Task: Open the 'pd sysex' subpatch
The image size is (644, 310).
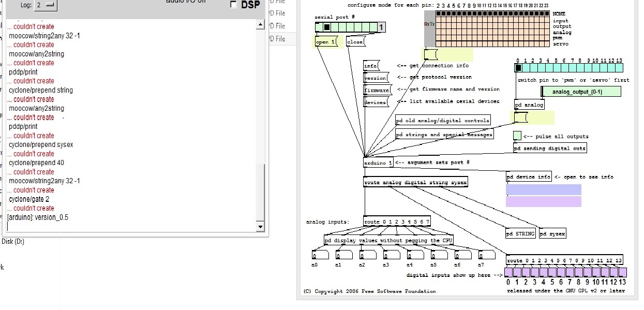Action: click(552, 234)
